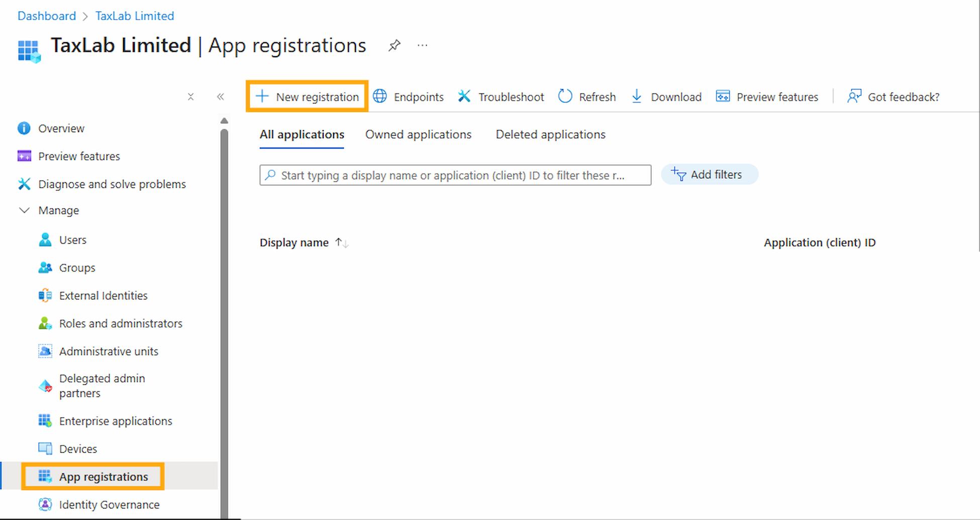Open Administrative units in the sidebar
This screenshot has height=520, width=980.
[x=109, y=351]
